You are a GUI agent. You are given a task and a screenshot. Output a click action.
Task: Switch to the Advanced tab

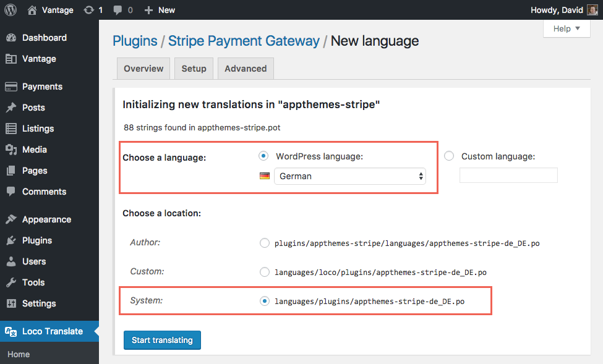pyautogui.click(x=246, y=69)
